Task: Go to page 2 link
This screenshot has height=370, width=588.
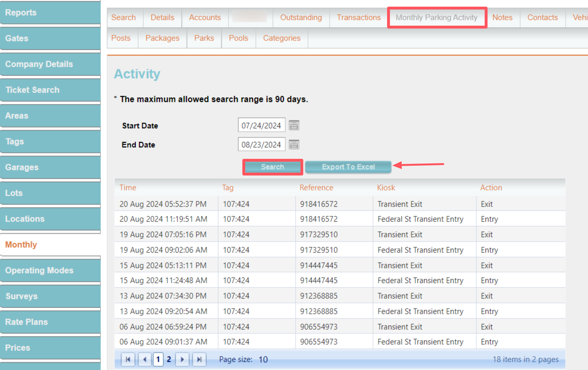Action: click(x=169, y=359)
